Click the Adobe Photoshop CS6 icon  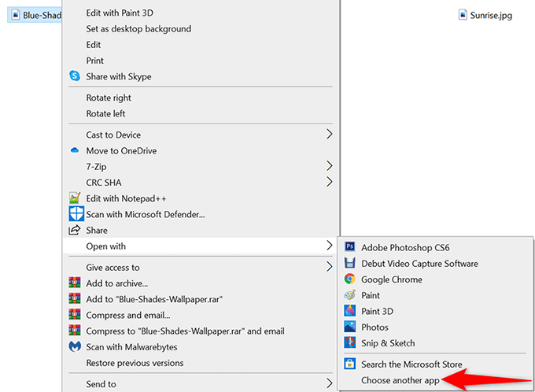point(350,247)
